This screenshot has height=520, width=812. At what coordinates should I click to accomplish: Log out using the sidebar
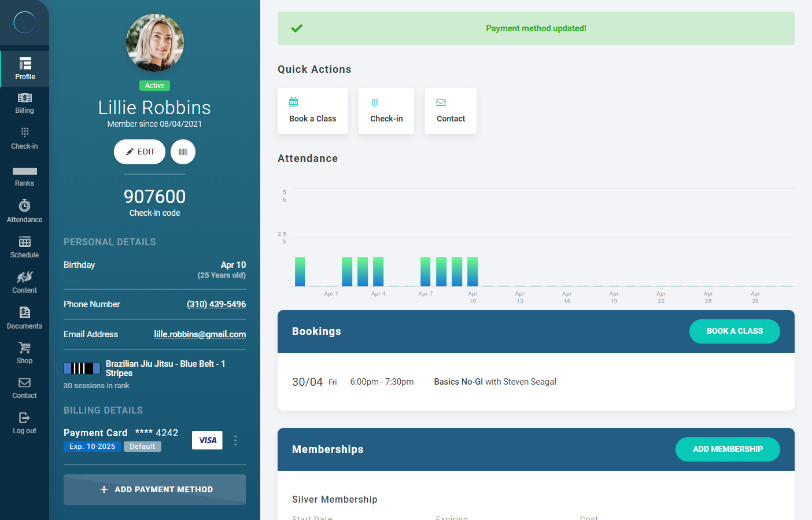coord(24,423)
